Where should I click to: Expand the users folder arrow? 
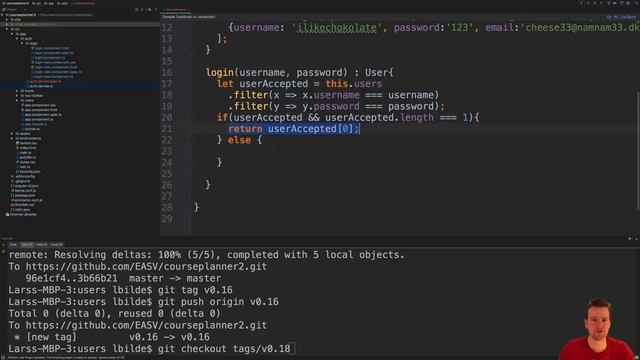17,100
